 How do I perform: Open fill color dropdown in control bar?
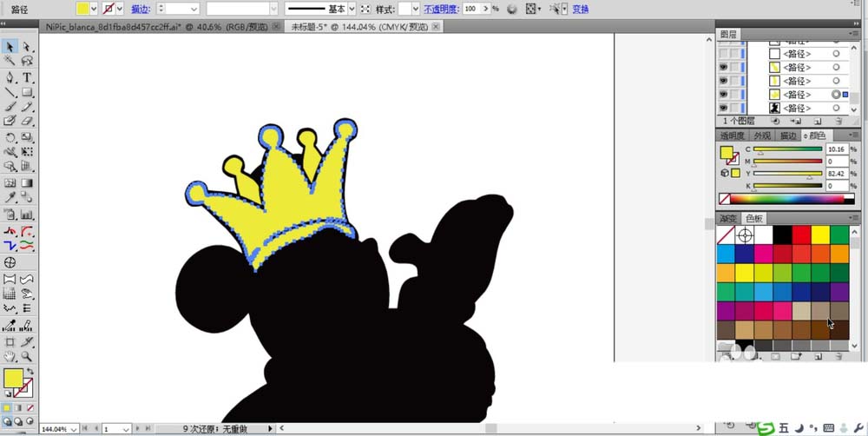[93, 9]
